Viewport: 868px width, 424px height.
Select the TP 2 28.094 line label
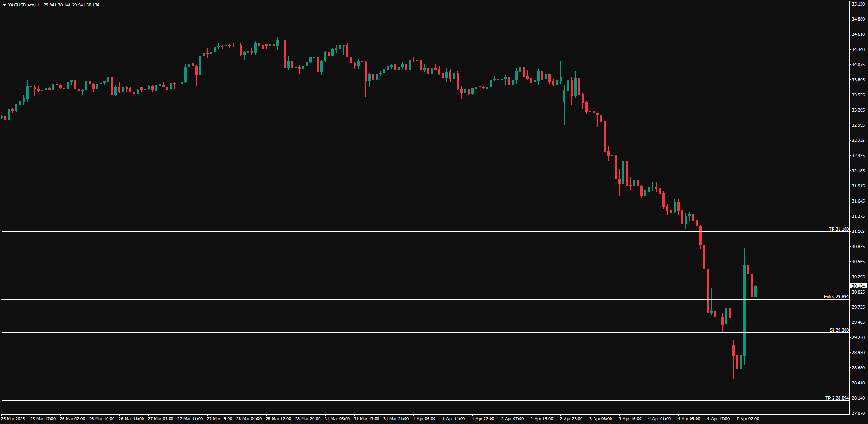837,398
